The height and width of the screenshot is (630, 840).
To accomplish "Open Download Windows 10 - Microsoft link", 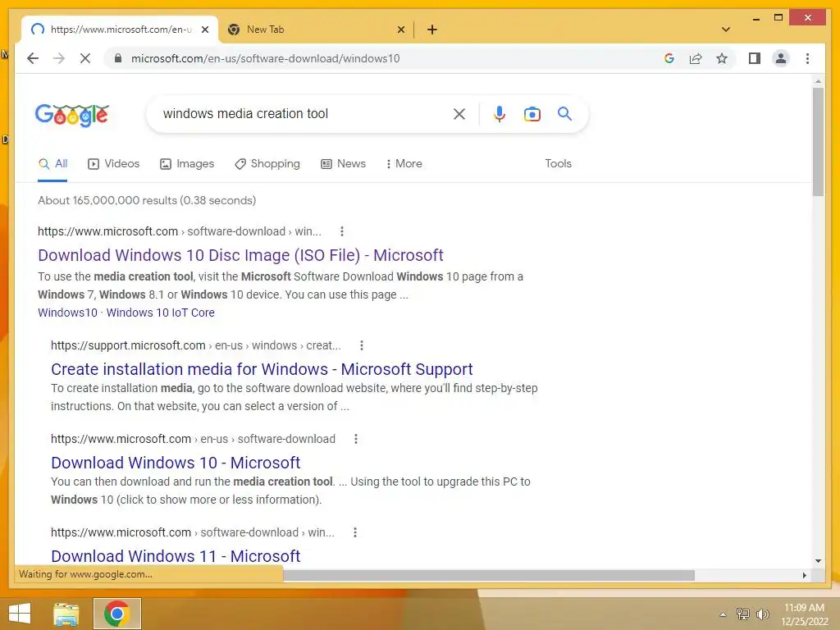I will 176,463.
